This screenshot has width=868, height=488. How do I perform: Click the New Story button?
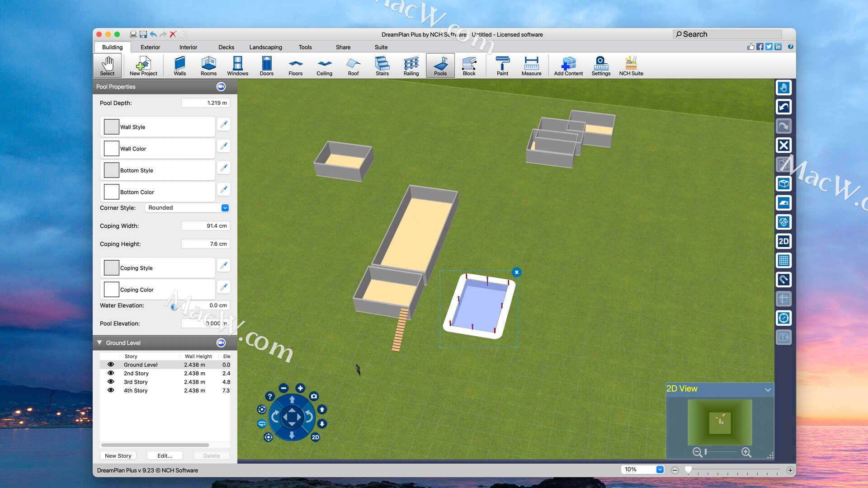118,455
